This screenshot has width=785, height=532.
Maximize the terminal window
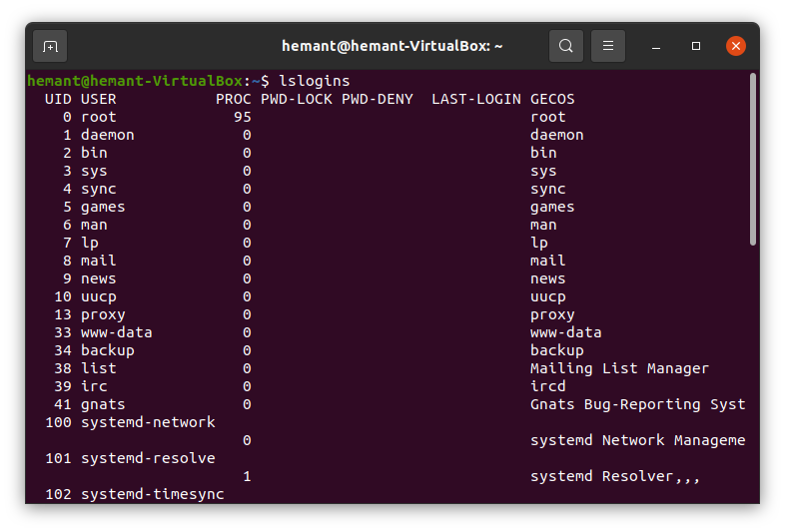pyautogui.click(x=696, y=46)
